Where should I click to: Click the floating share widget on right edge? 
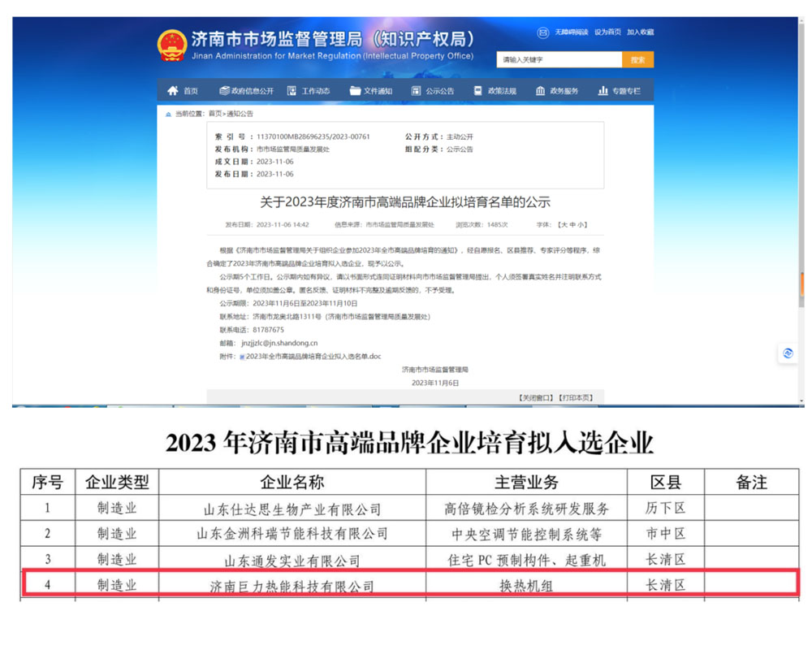click(788, 353)
